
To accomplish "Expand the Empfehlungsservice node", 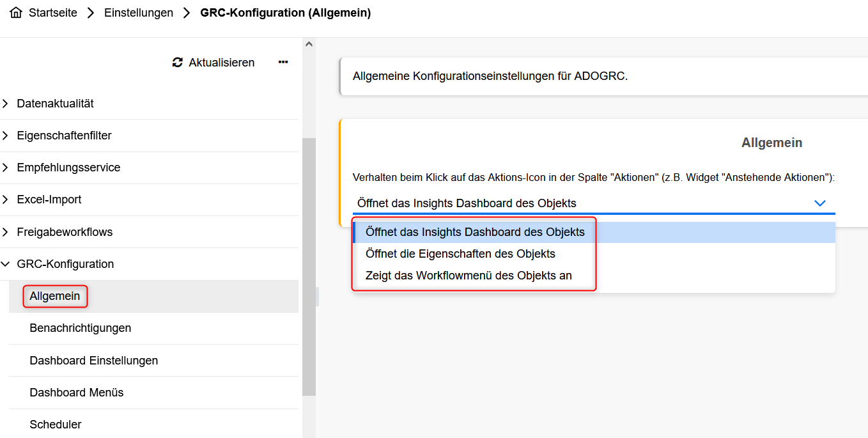I will click(6, 168).
